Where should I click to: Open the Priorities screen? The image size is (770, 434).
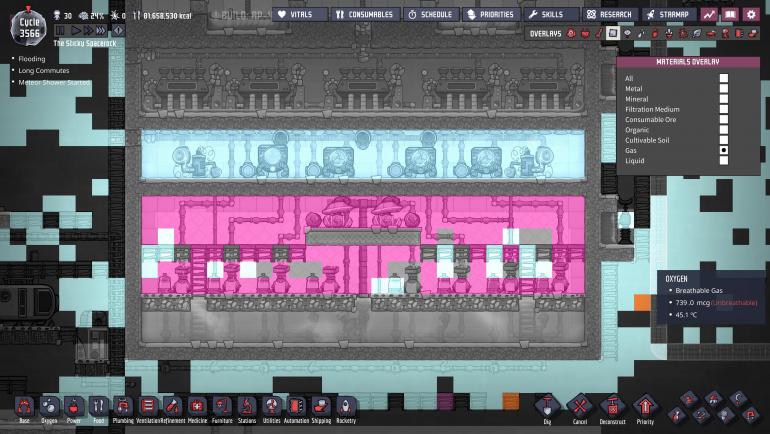coord(491,15)
